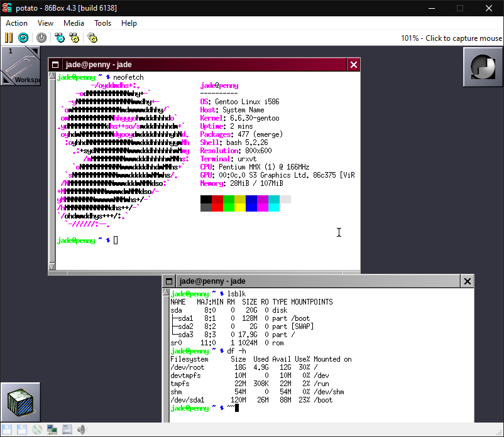Click the CD-ROM drive status icon

[x=37, y=430]
